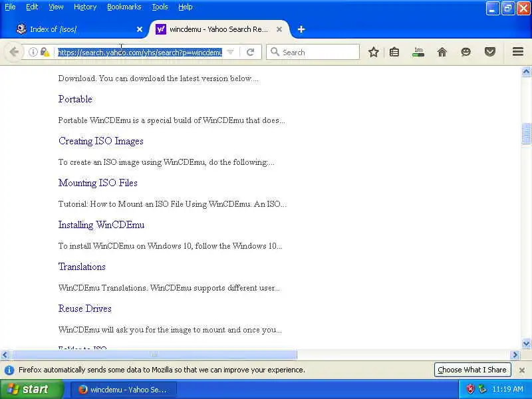Open site information icon in address bar

coord(33,52)
